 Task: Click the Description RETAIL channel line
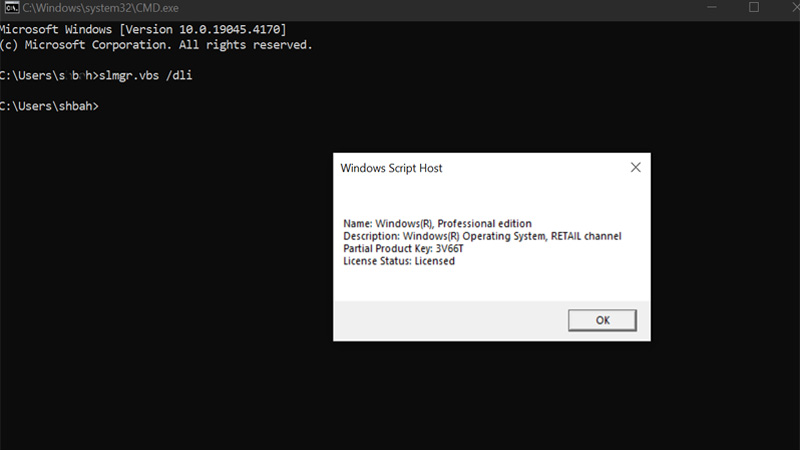pyautogui.click(x=482, y=236)
